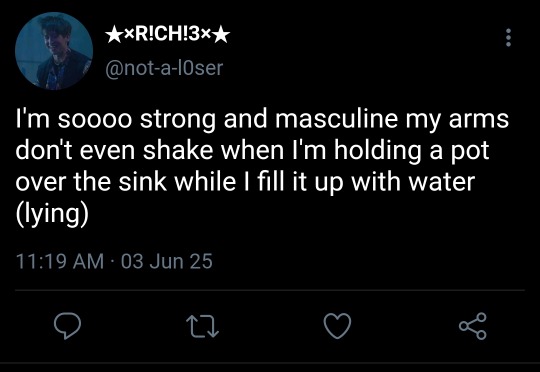Click the word "holding" in the tweet
The image size is (540, 372).
tap(378, 151)
